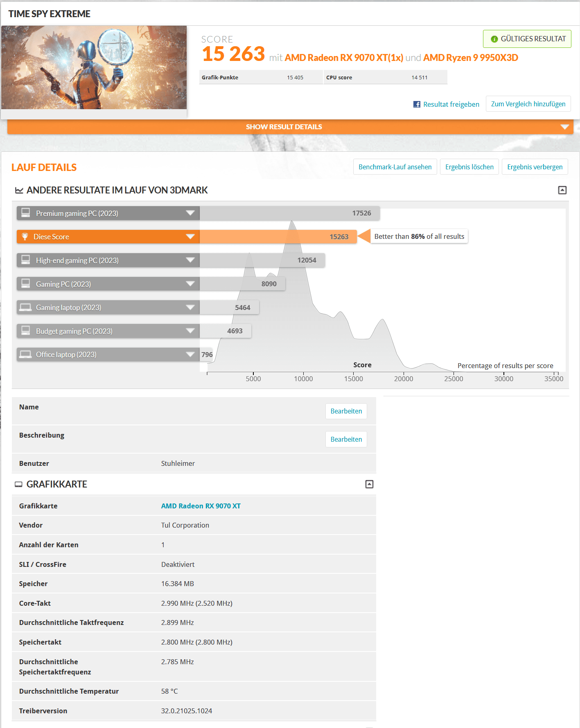
Task: Click Bearbeiten next to Name
Action: click(346, 411)
